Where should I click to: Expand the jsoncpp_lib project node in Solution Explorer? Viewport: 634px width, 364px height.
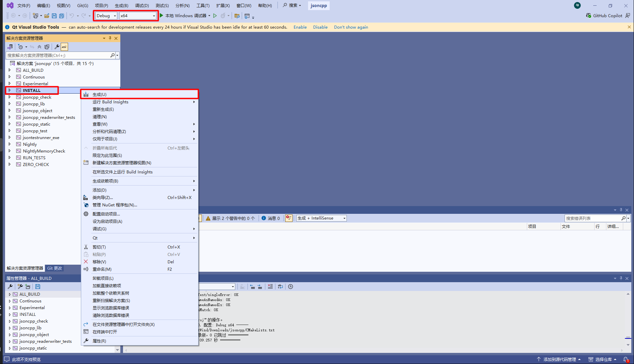pos(9,104)
